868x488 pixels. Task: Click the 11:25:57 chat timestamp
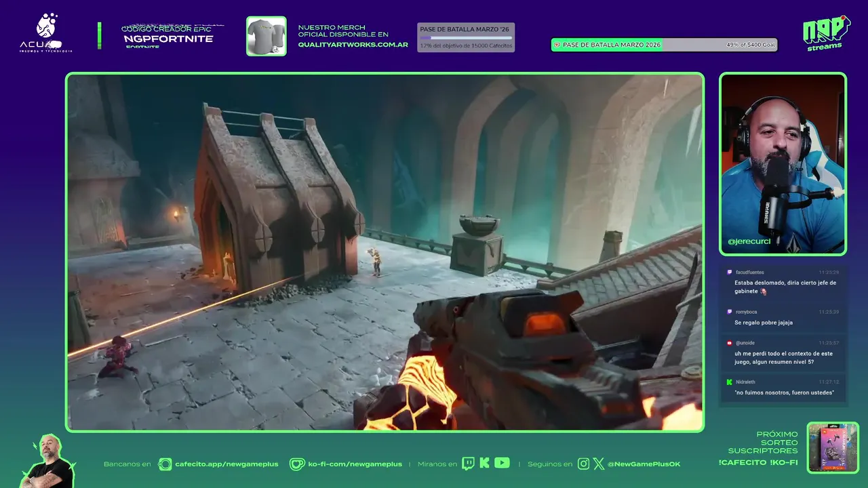tap(829, 344)
